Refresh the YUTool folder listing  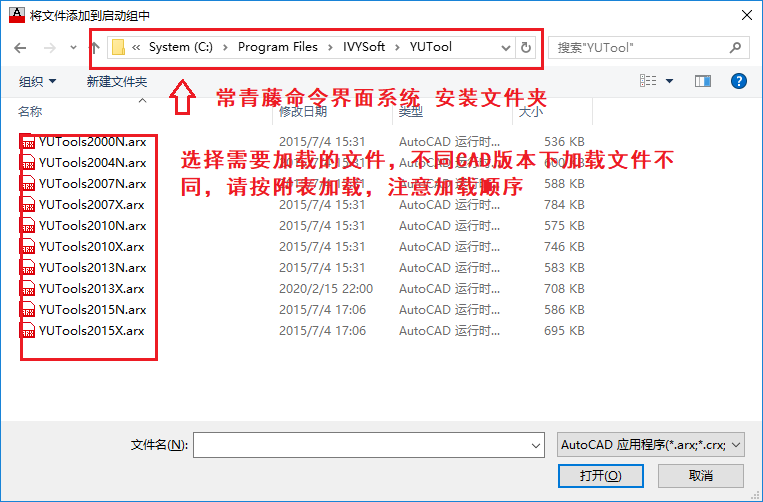pyautogui.click(x=526, y=48)
